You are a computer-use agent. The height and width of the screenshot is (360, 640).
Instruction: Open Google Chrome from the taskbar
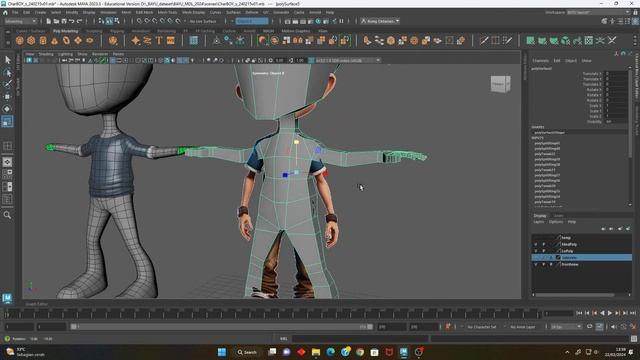[x=360, y=352]
